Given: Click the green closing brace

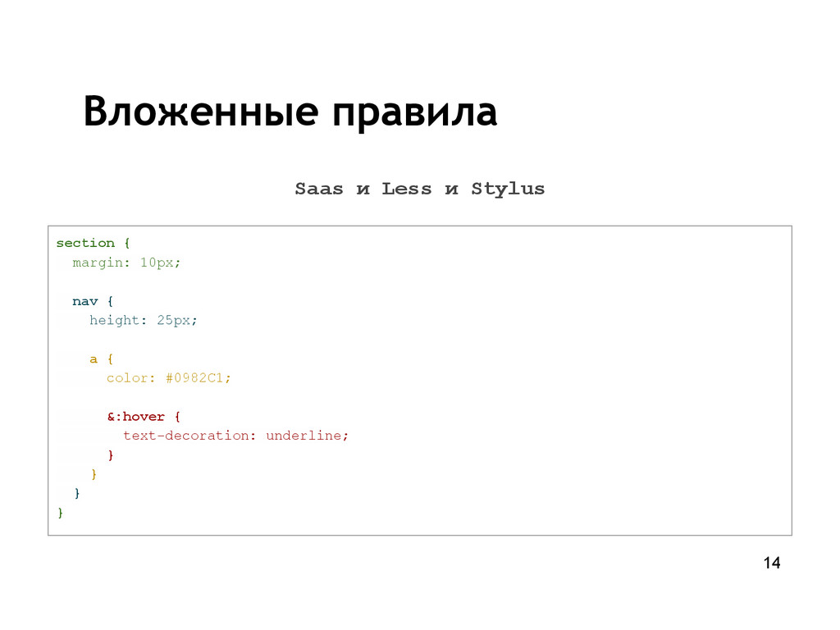Looking at the screenshot, I should pos(60,513).
